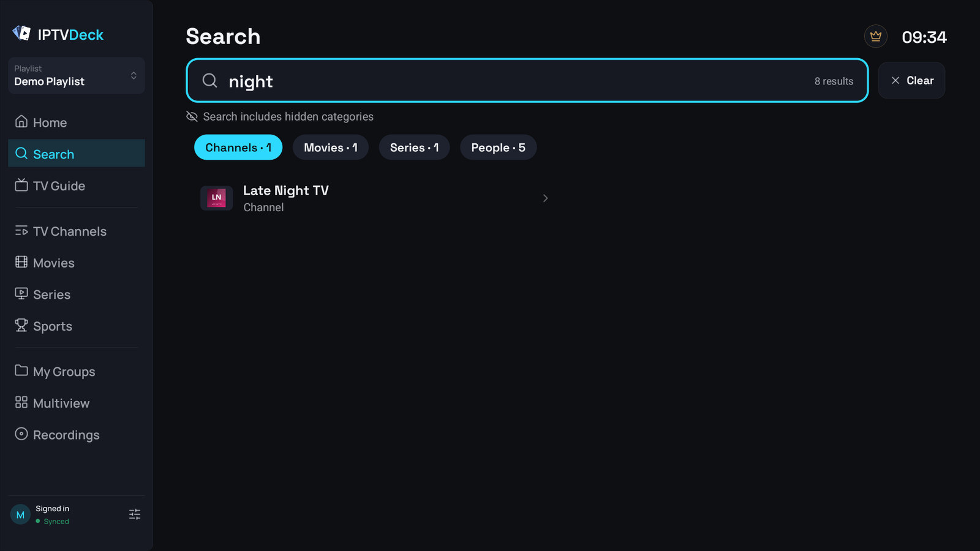
Task: Click the Search includes hidden categories note
Action: [x=288, y=116]
